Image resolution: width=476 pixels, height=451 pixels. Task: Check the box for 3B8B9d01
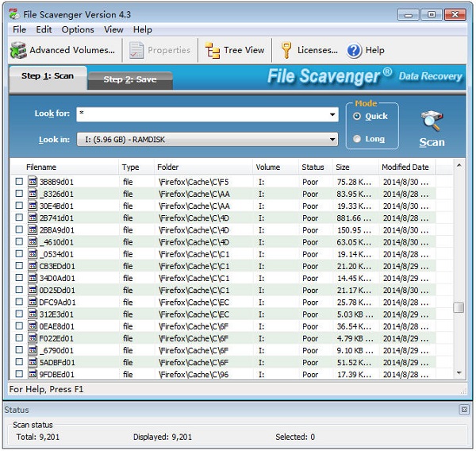pos(19,182)
